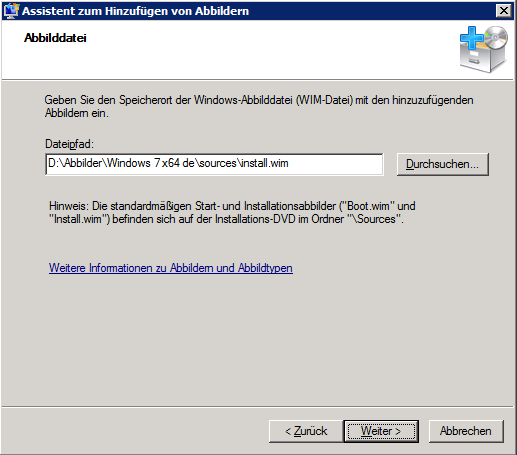Click the CD disc in header graphic
The height and width of the screenshot is (455, 517).
coord(496,37)
